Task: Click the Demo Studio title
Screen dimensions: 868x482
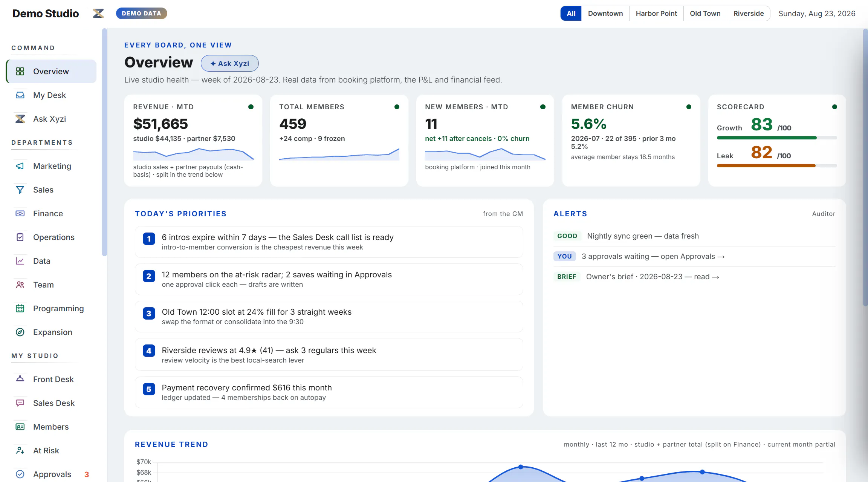Action: click(x=46, y=14)
